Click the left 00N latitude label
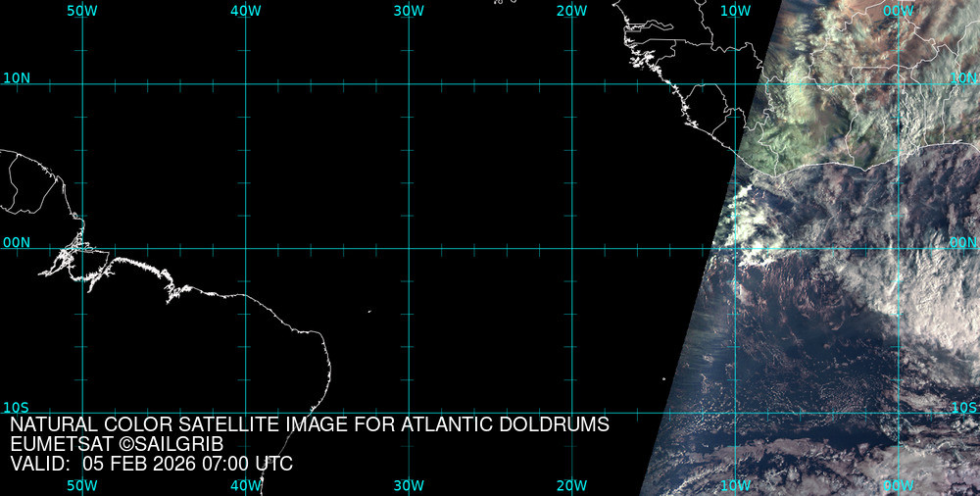The image size is (980, 496). (17, 242)
